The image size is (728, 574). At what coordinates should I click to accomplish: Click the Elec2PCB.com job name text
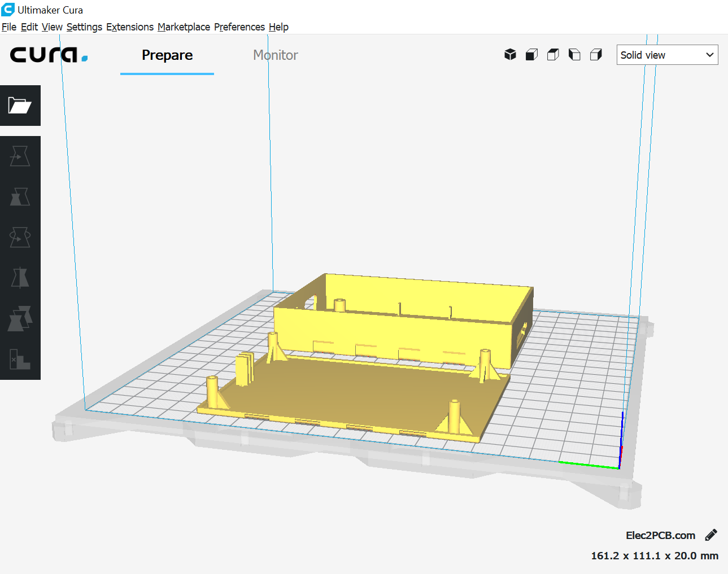[660, 535]
